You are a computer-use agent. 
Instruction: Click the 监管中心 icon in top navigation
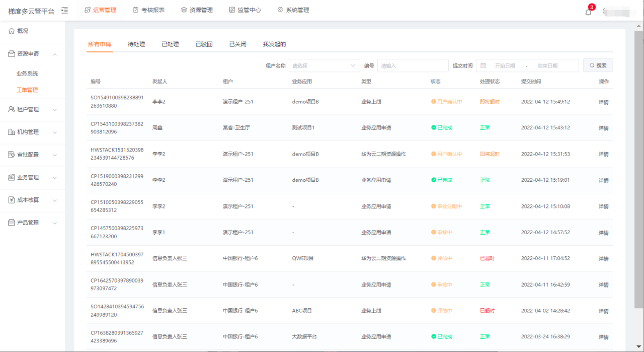click(232, 10)
